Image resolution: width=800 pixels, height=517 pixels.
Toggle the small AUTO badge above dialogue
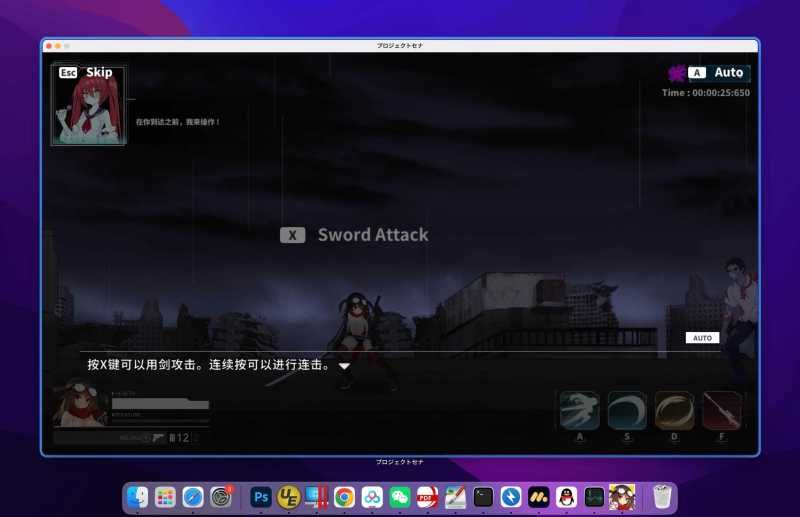pyautogui.click(x=702, y=338)
